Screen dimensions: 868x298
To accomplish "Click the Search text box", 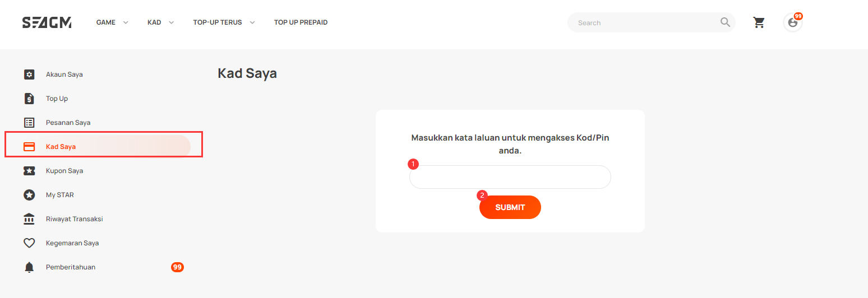I will [x=645, y=22].
